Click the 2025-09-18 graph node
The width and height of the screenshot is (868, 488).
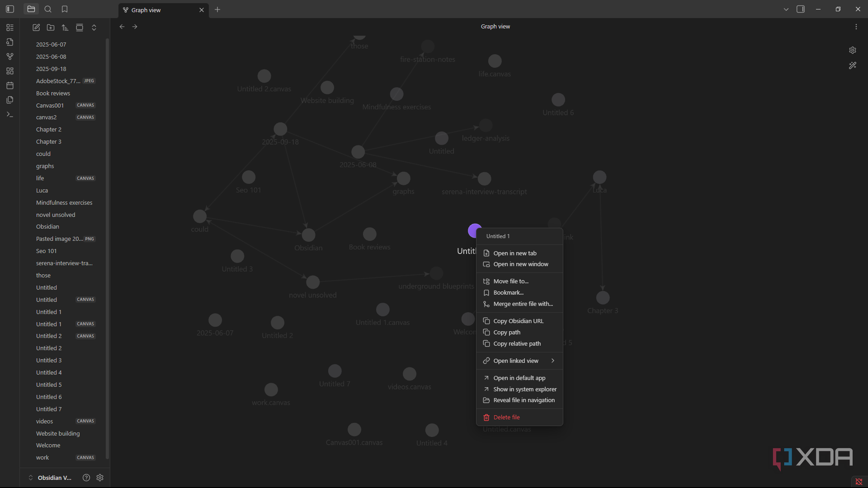point(280,129)
